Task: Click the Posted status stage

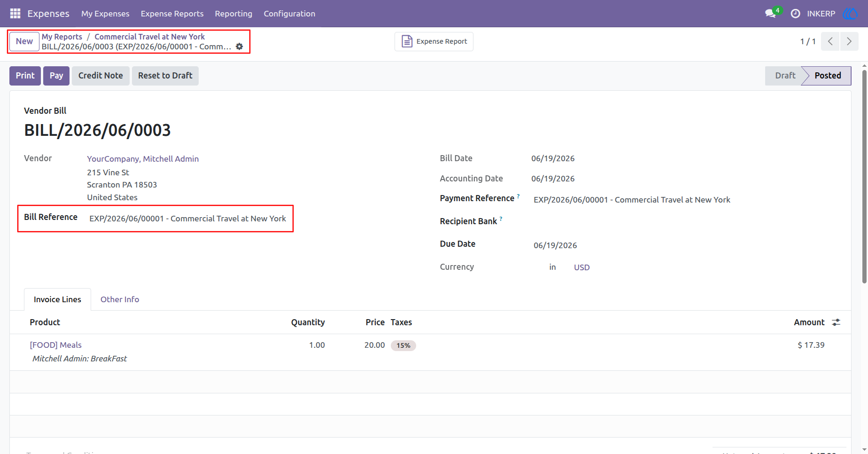Action: click(x=828, y=76)
